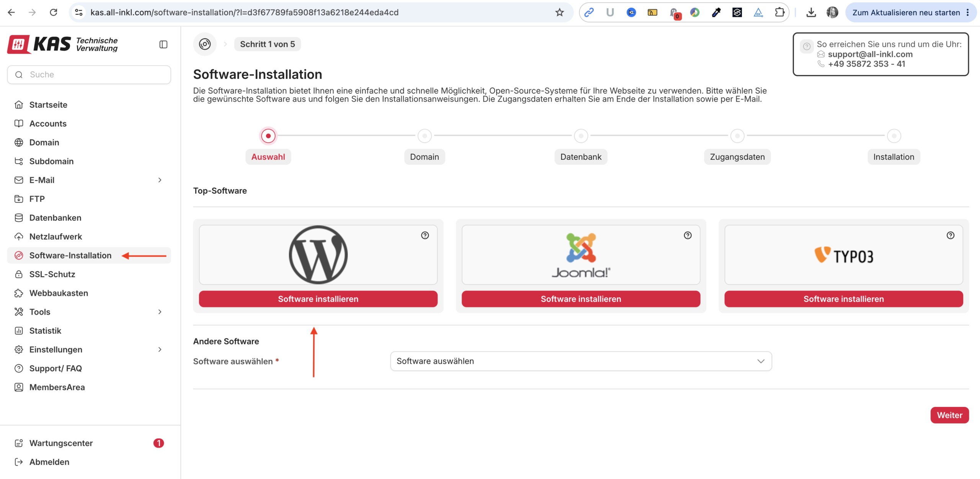The image size is (980, 479).
Task: Select the Datenbank step circle indicator
Action: 581,136
